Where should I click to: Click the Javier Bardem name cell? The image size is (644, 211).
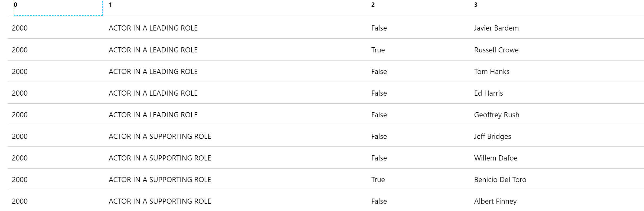pos(496,28)
